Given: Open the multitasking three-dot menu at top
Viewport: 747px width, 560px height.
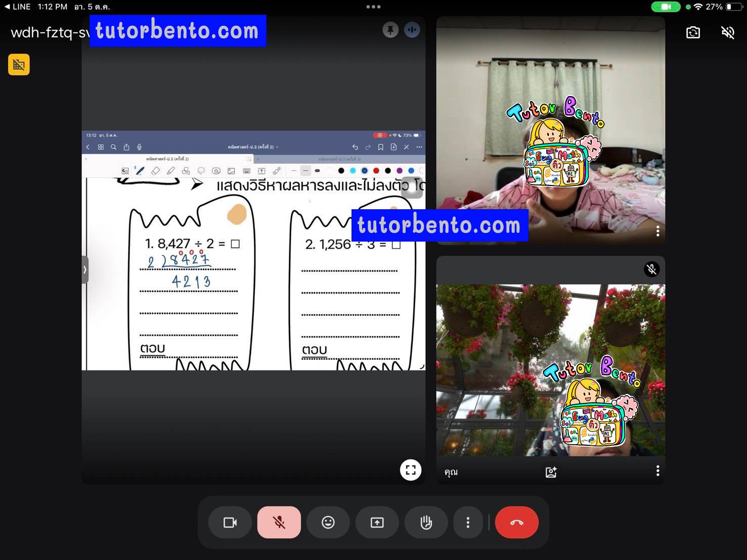Looking at the screenshot, I should tap(373, 7).
